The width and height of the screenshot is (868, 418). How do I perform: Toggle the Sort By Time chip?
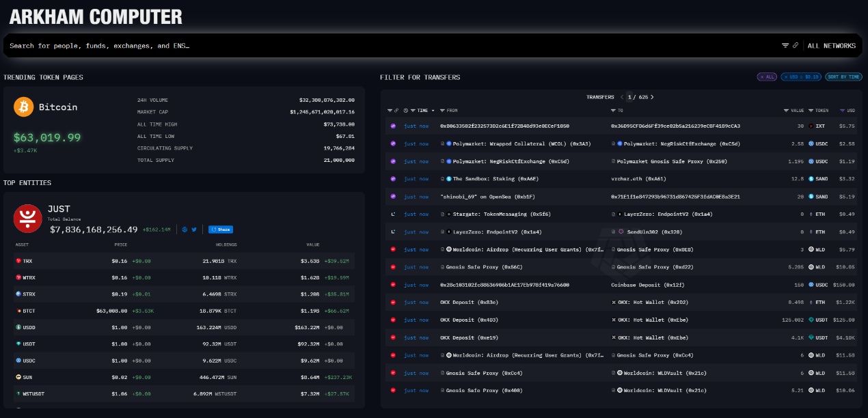tap(843, 77)
